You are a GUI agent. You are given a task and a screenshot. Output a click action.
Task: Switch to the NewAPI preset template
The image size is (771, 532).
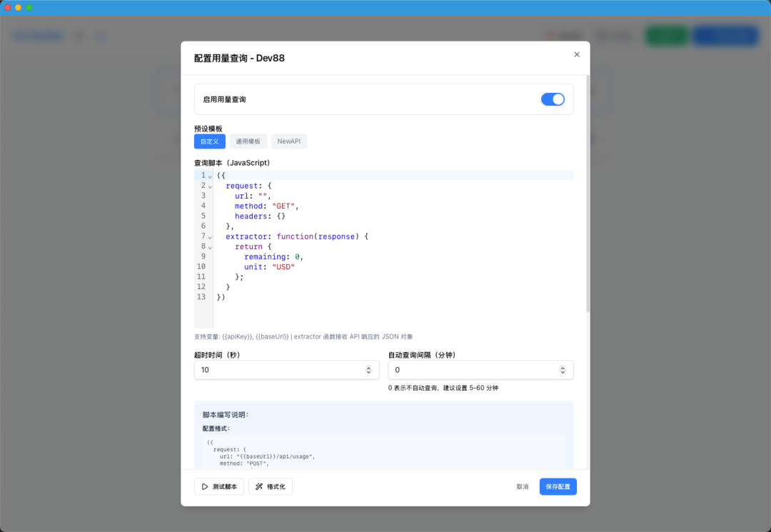[288, 141]
